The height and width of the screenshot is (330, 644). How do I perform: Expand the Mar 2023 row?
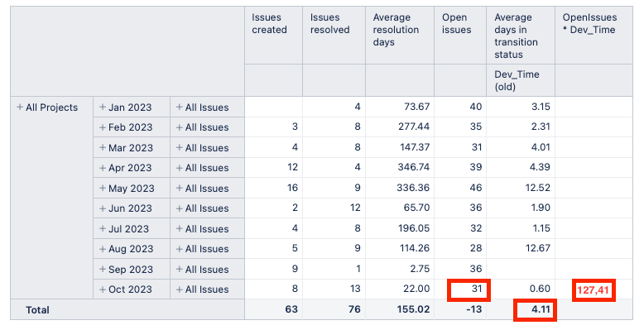pos(103,148)
